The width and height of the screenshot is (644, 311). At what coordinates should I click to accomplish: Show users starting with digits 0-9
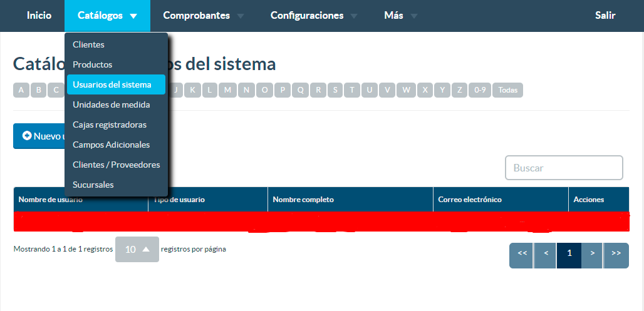pyautogui.click(x=480, y=90)
